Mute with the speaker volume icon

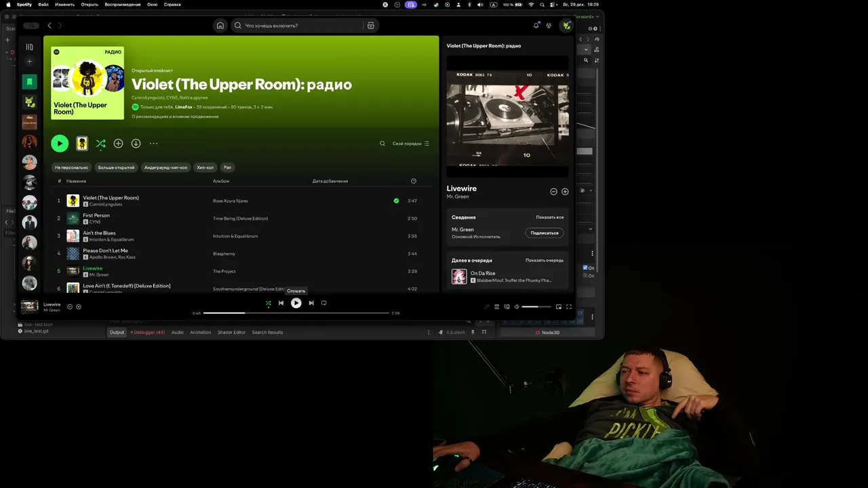(x=517, y=307)
